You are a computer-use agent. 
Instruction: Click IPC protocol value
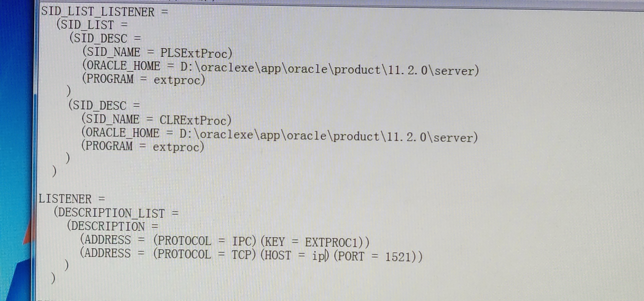(241, 241)
